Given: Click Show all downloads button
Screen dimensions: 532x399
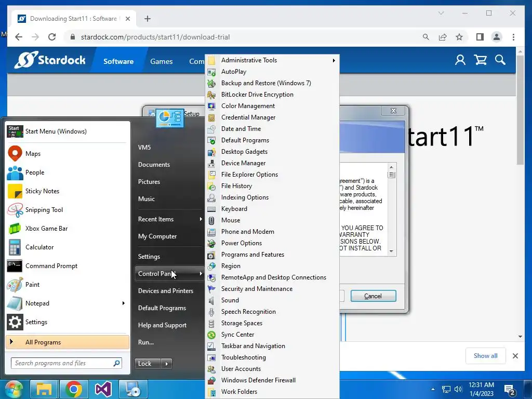Looking at the screenshot, I should (486, 356).
